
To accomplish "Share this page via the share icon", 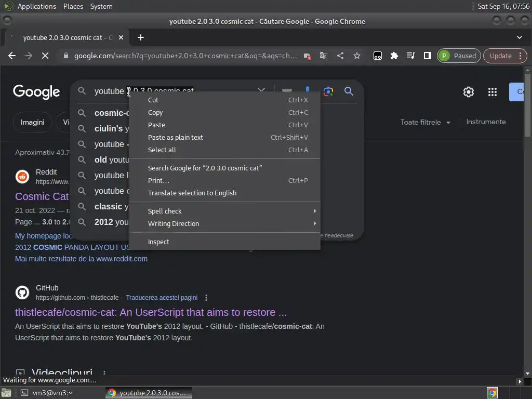I will [x=340, y=56].
